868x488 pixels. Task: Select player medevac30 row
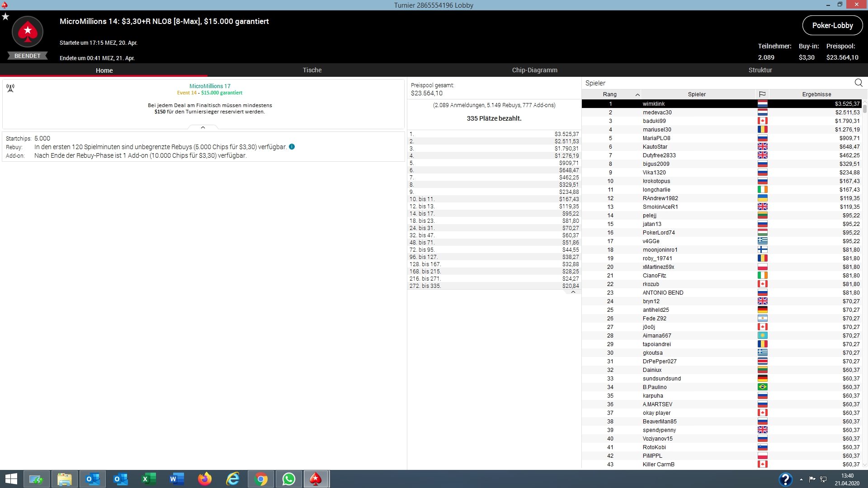coord(657,113)
